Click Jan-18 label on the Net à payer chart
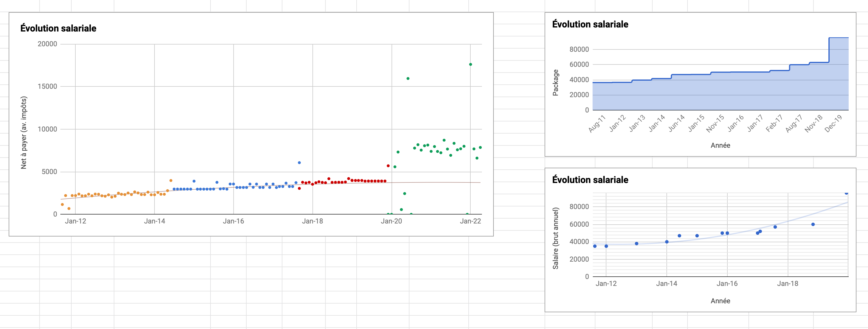Screen dimensions: 868x329 [x=312, y=221]
